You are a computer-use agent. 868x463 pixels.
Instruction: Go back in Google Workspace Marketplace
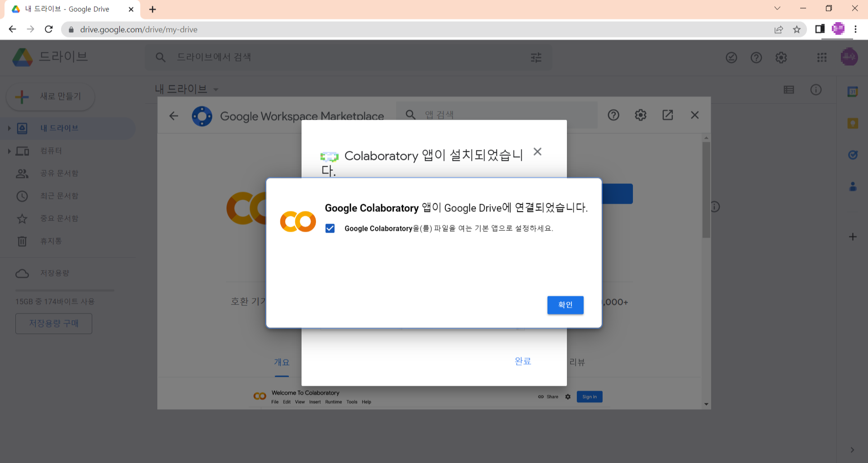click(174, 116)
